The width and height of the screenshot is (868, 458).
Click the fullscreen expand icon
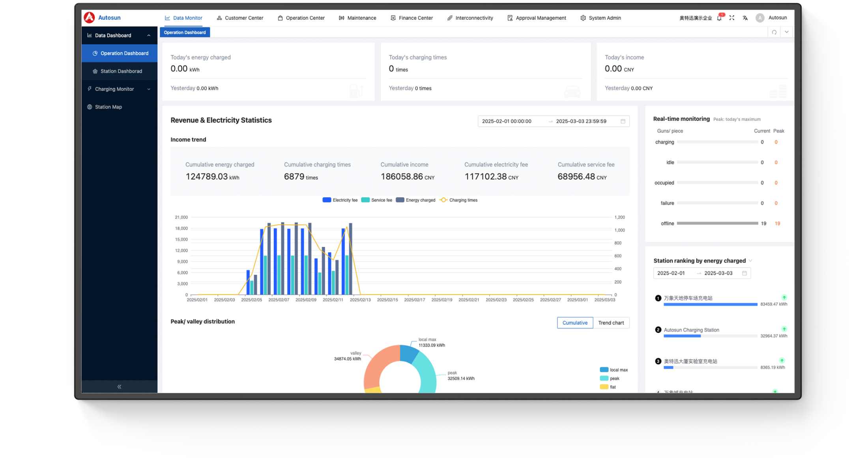(731, 18)
